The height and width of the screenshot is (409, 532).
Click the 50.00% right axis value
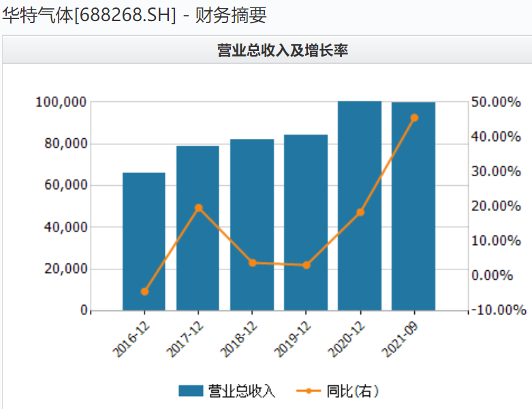coord(496,102)
